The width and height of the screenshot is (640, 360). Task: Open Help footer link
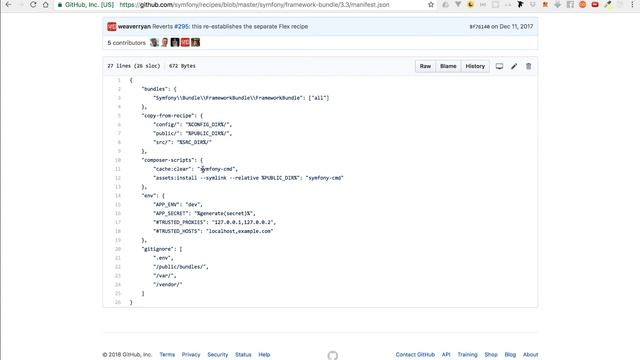point(264,355)
